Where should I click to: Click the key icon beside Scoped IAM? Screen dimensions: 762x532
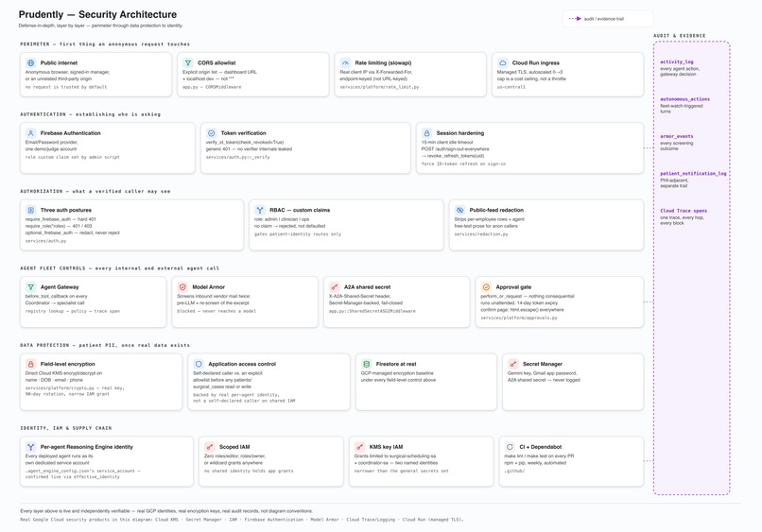click(210, 447)
